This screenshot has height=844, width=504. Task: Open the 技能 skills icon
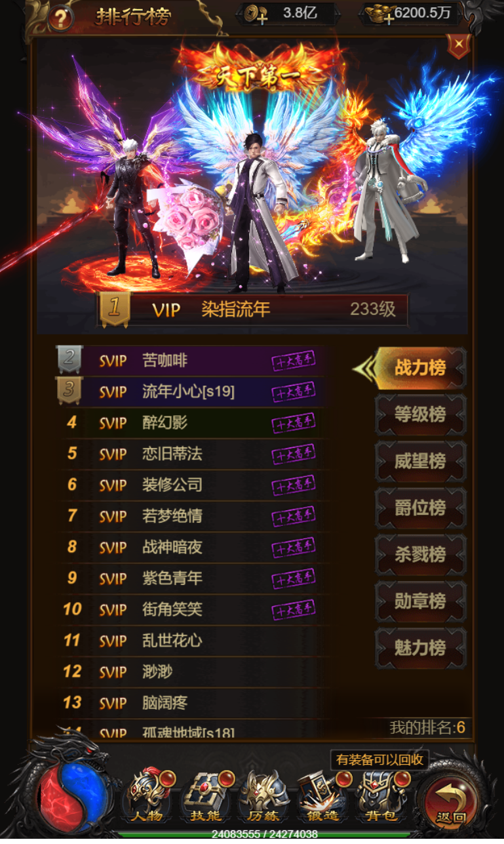(205, 795)
